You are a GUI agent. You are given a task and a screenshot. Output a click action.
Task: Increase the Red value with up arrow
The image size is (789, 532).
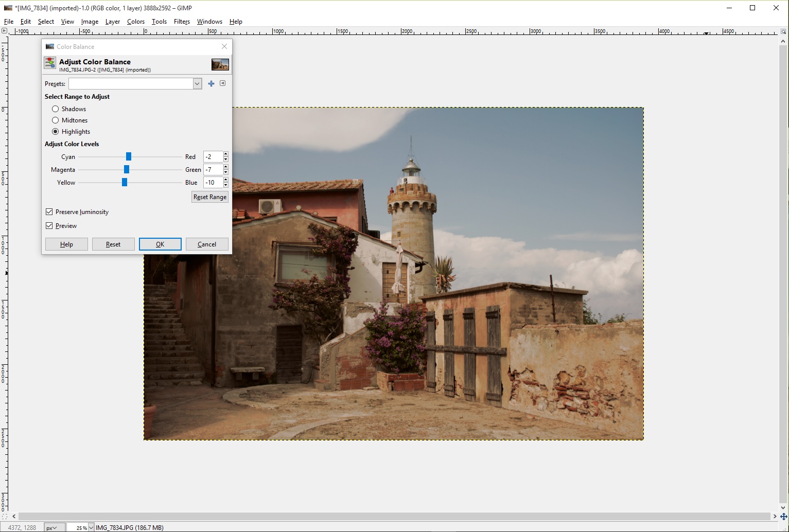(225, 154)
